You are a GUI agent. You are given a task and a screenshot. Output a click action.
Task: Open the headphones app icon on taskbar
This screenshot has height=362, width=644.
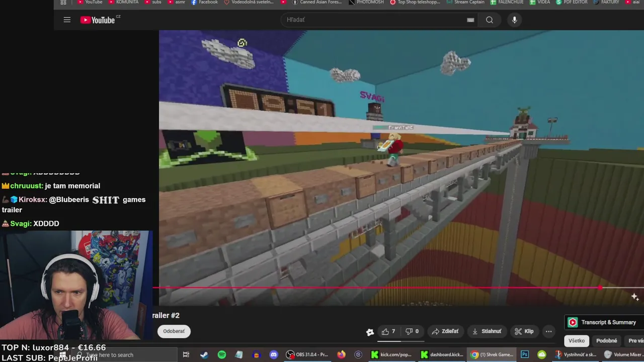pos(256,354)
